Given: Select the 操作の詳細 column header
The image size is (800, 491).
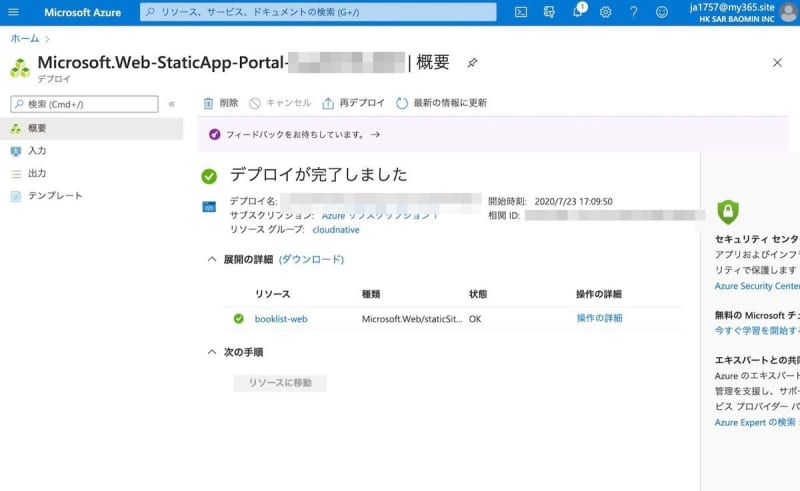Looking at the screenshot, I should 599,294.
